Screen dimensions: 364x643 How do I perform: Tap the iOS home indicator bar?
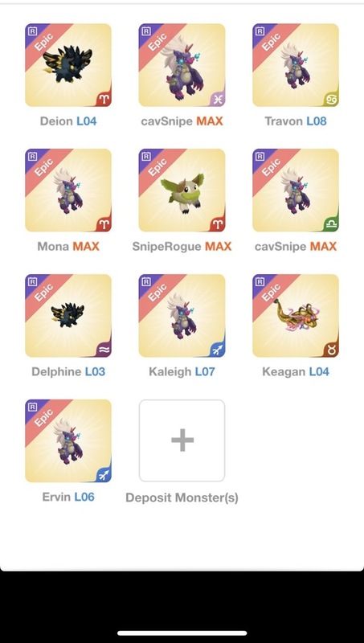(182, 633)
